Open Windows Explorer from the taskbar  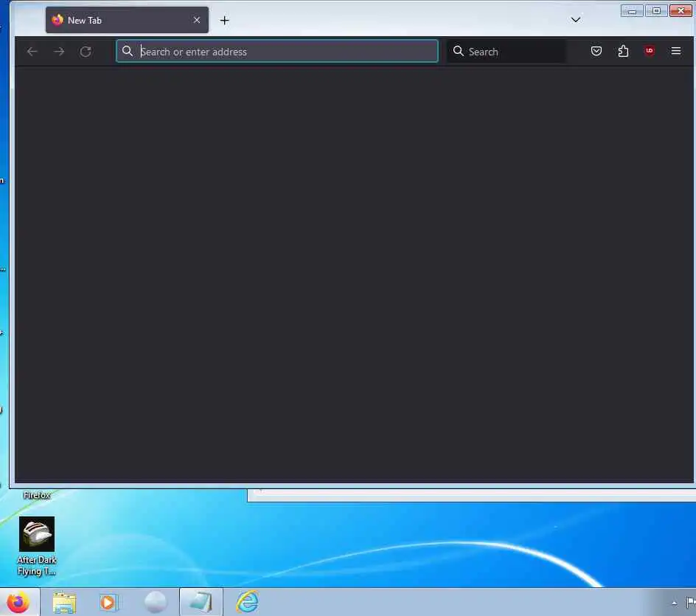(64, 603)
